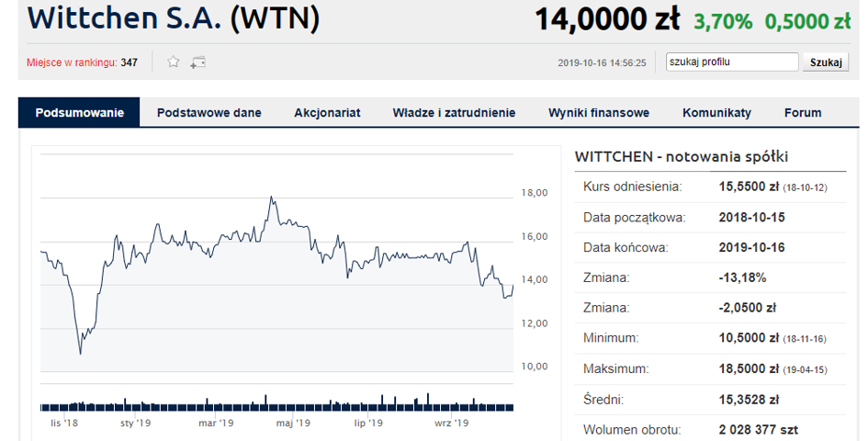Click the ranking number 347

tap(129, 62)
